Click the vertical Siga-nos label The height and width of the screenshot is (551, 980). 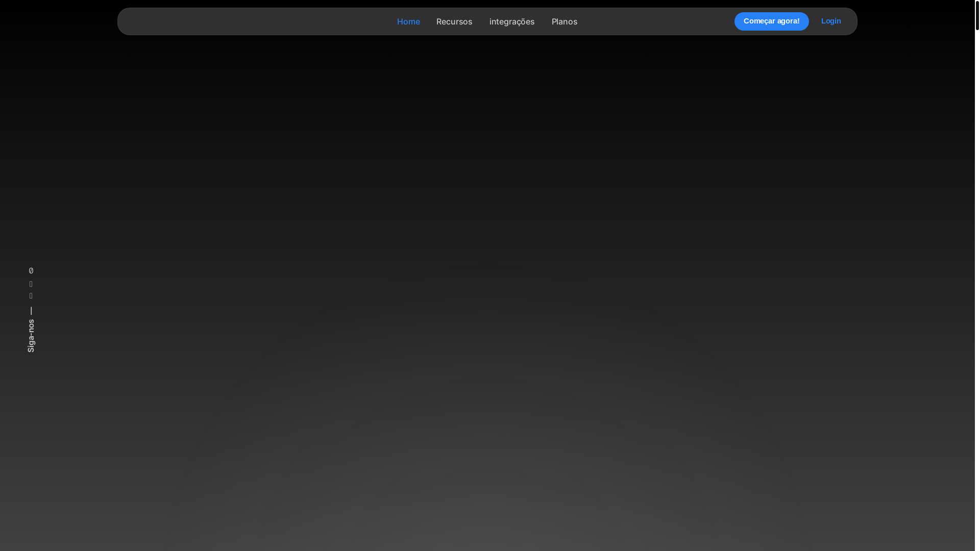31,336
